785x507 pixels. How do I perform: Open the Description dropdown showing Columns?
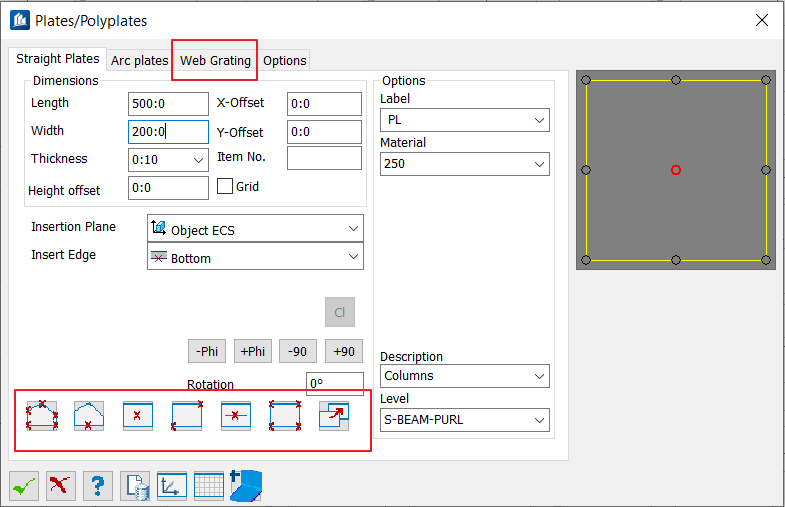(465, 376)
